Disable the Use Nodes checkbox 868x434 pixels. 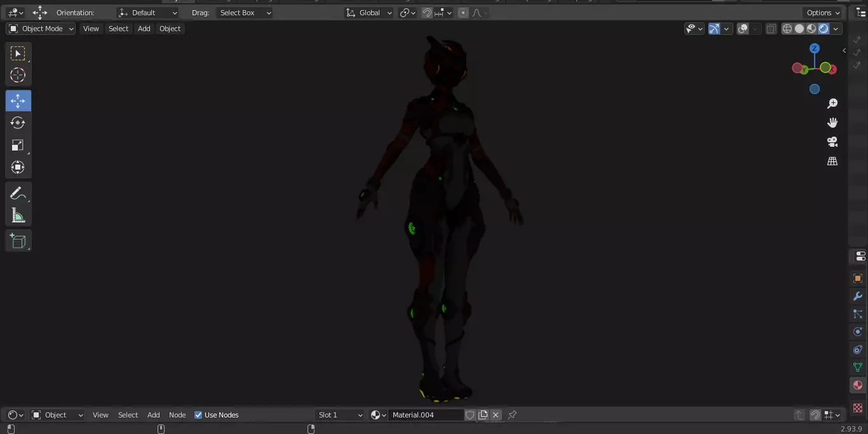(x=198, y=415)
